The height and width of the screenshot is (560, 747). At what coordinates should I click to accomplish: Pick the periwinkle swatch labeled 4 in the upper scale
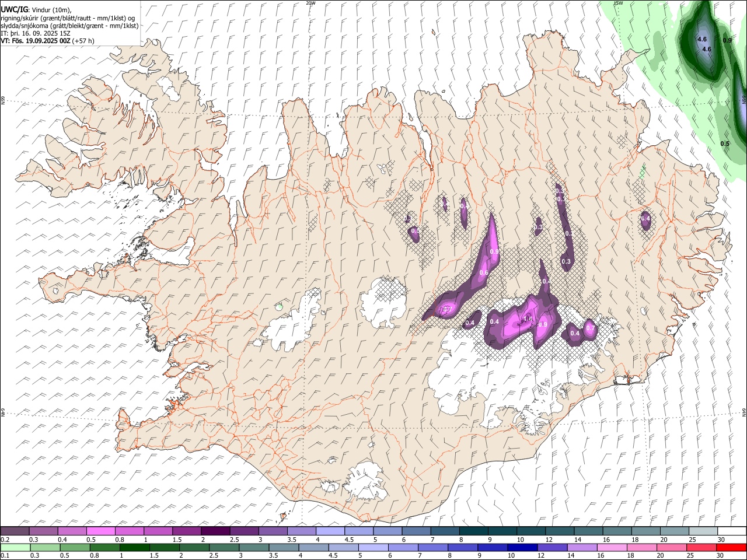(330, 531)
